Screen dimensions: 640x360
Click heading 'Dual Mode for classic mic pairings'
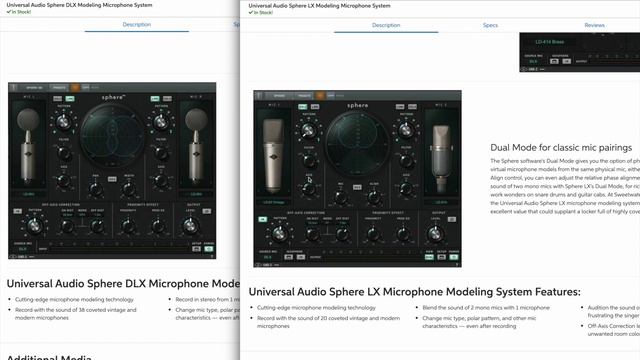pyautogui.click(x=561, y=147)
